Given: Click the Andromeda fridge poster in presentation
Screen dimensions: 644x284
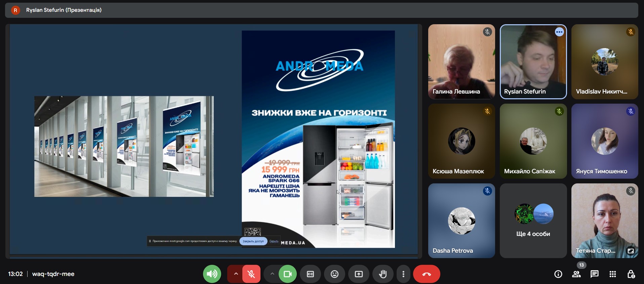Looking at the screenshot, I should (318, 139).
